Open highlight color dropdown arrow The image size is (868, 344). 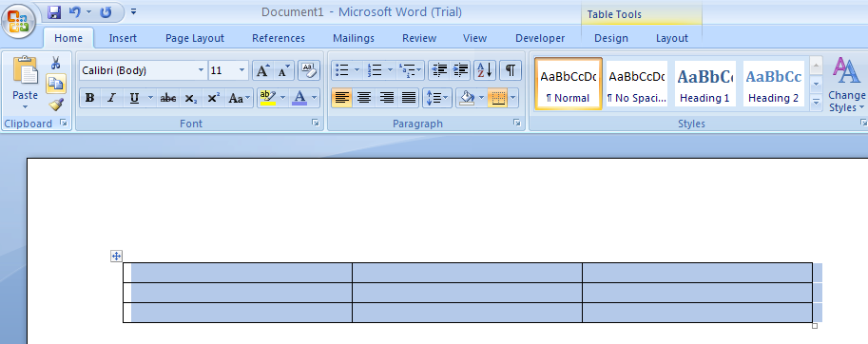pyautogui.click(x=283, y=99)
